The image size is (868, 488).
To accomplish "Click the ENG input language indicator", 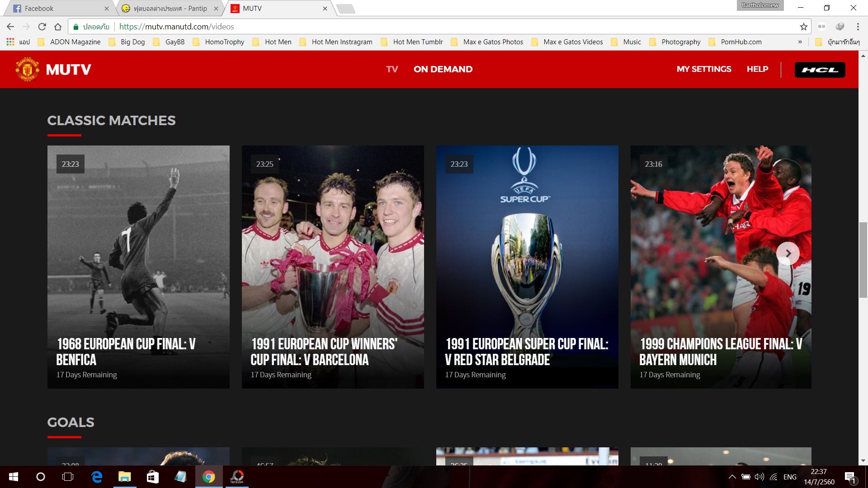I will tap(790, 477).
